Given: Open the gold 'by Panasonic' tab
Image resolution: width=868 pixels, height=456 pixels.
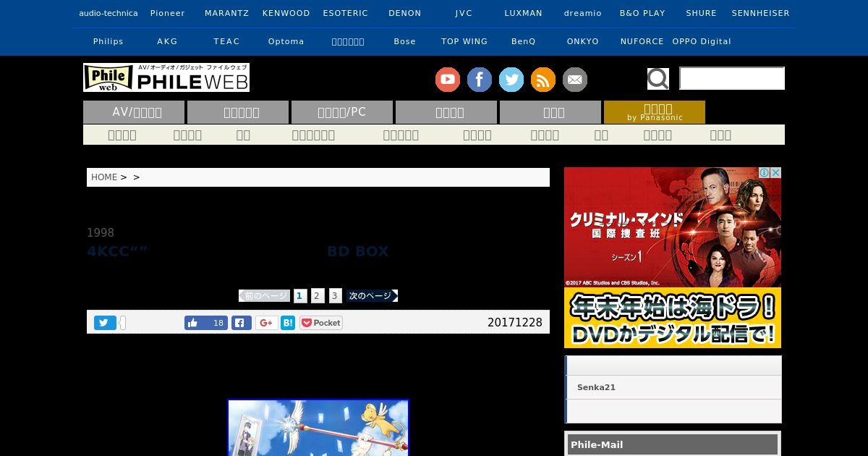Looking at the screenshot, I should click(655, 112).
